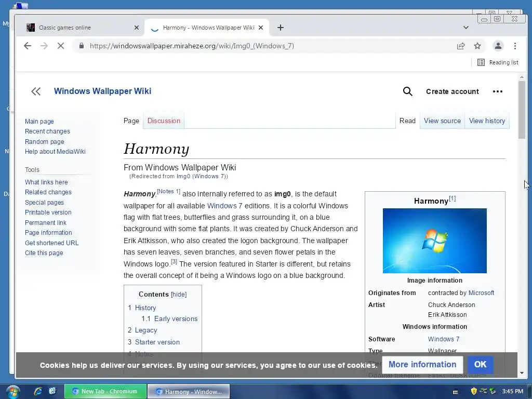This screenshot has width=532, height=399.
Task: Open Windows 7 link in infobox Software row
Action: 444,339
